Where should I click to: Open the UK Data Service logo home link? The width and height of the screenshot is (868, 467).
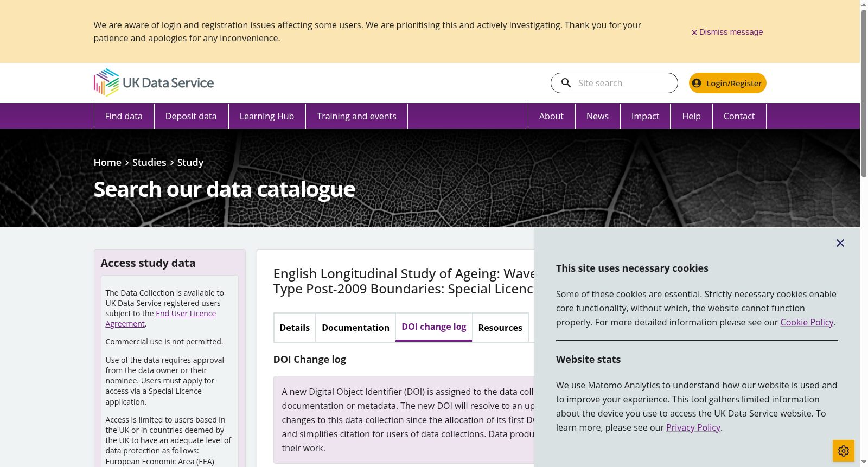pos(154,82)
